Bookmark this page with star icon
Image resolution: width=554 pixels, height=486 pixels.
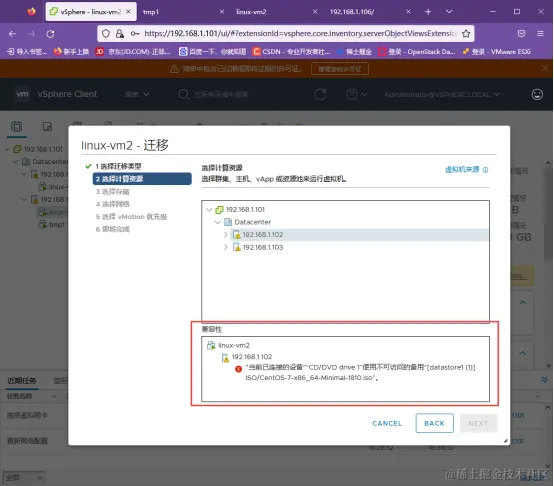(x=466, y=34)
